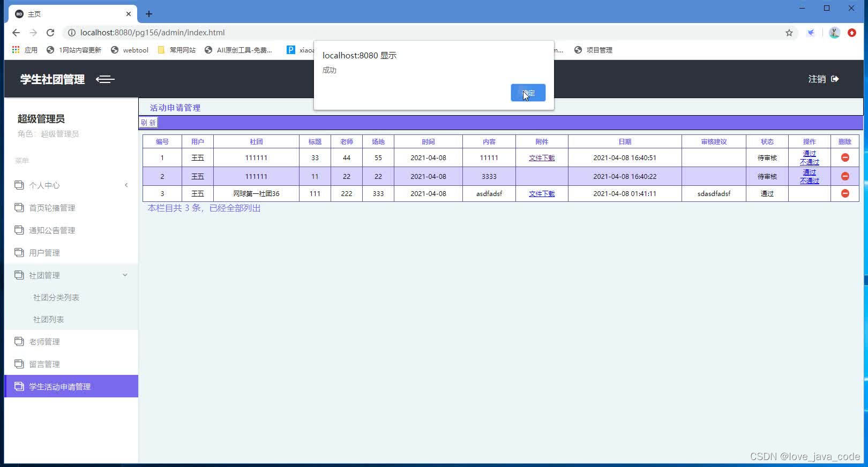868x467 pixels.
Task: Open 1网站内容更新 bookmark
Action: (74, 50)
